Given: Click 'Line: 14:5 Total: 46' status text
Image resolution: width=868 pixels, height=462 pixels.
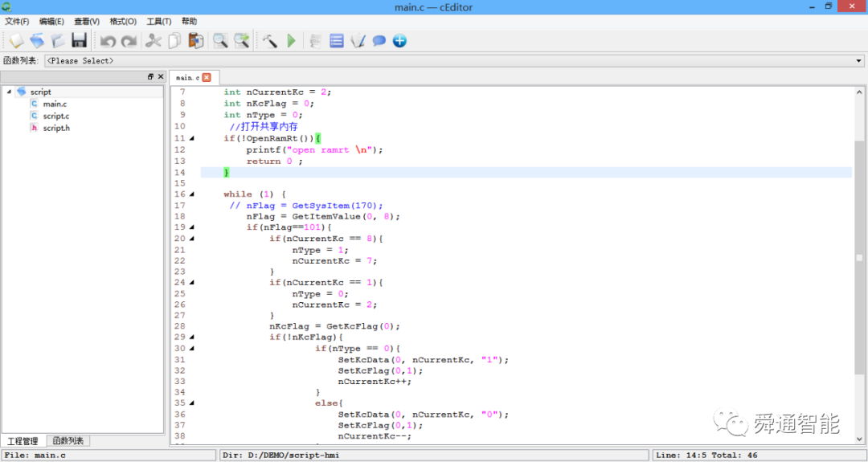Looking at the screenshot, I should coord(706,456).
